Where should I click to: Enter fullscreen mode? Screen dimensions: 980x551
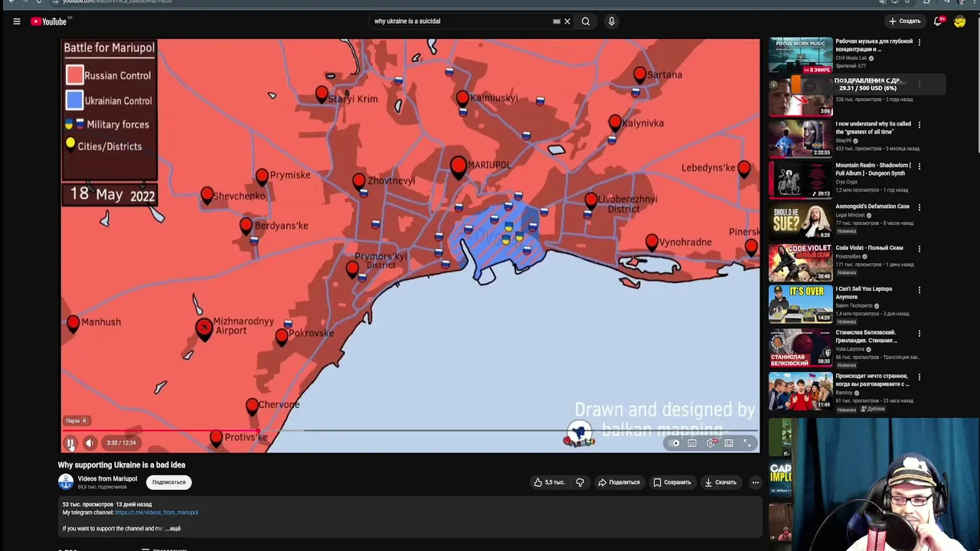point(747,443)
